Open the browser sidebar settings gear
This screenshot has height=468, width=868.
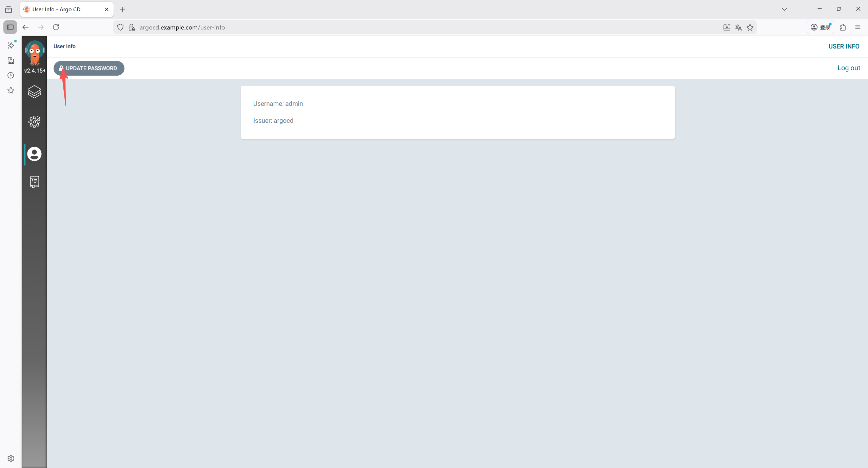pos(11,459)
